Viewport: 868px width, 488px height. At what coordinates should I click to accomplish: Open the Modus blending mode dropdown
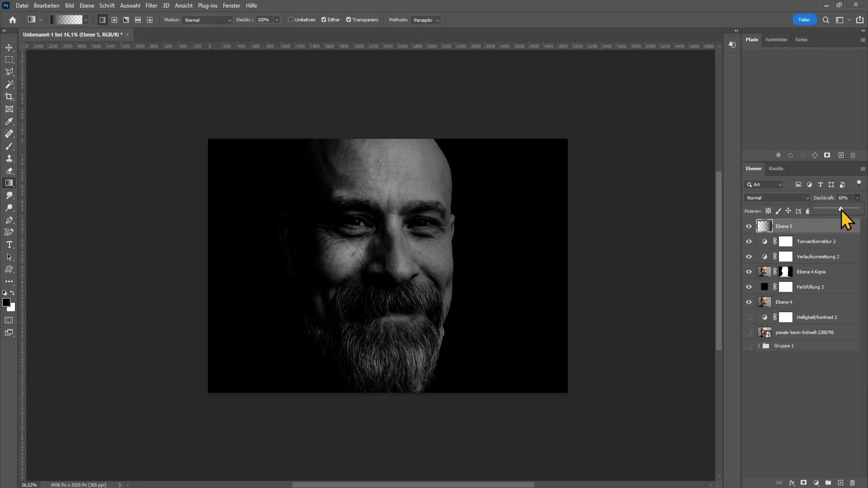tap(206, 20)
